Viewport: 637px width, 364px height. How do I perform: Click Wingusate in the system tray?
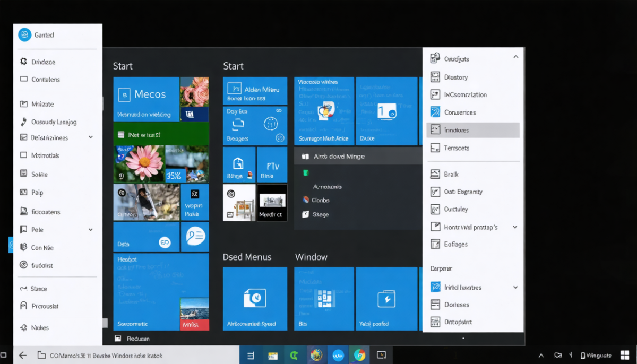point(596,356)
